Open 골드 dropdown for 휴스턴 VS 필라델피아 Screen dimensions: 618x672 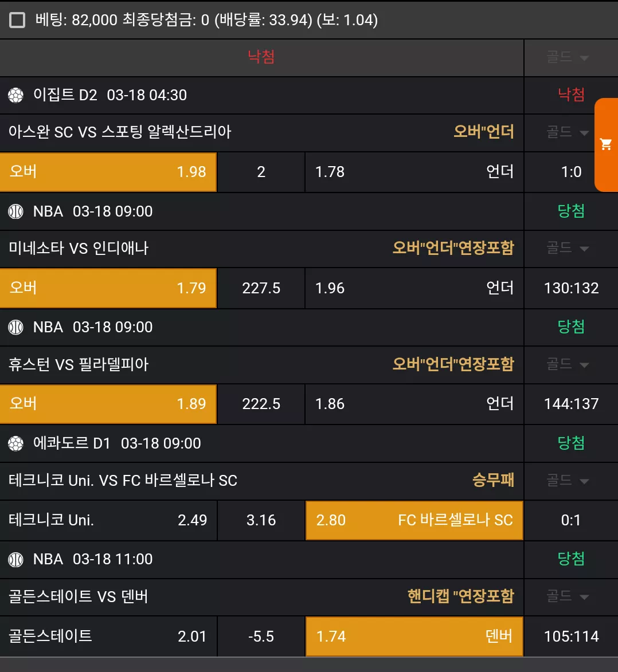(567, 365)
